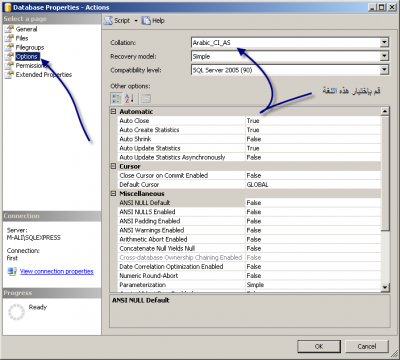The image size is (400, 360).
Task: Open the Collation dropdown
Action: pyautogui.click(x=384, y=42)
